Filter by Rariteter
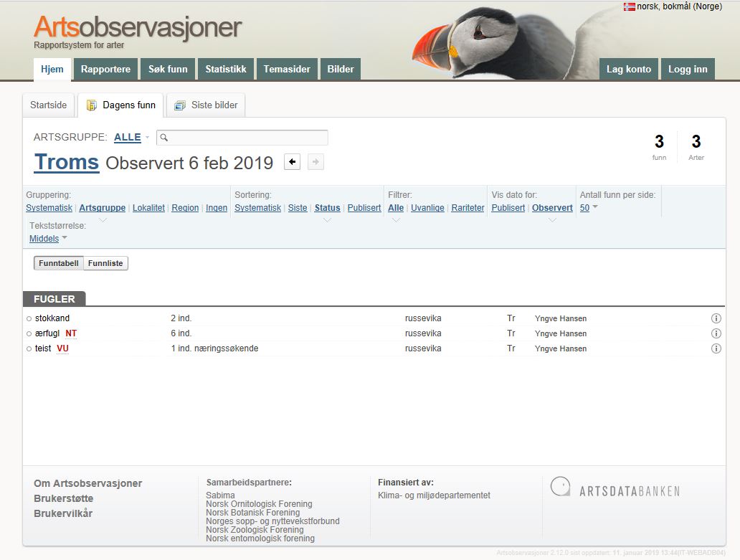This screenshot has width=740, height=560. pos(468,208)
